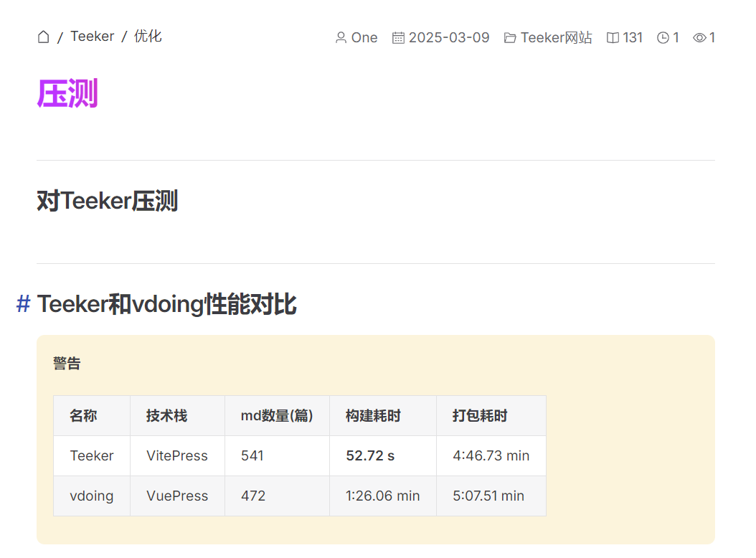Click the 472 md count cell
The image size is (756, 558).
278,496
